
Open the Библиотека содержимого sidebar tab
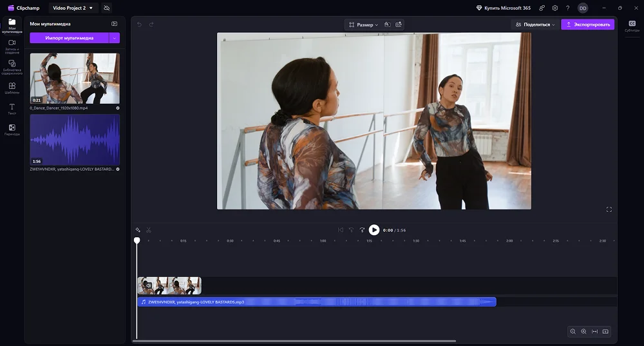(x=12, y=67)
